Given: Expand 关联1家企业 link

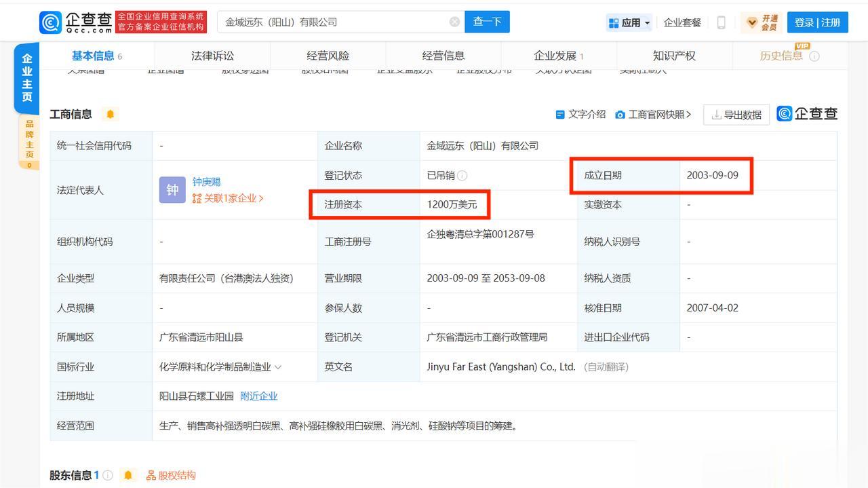Looking at the screenshot, I should [x=228, y=198].
